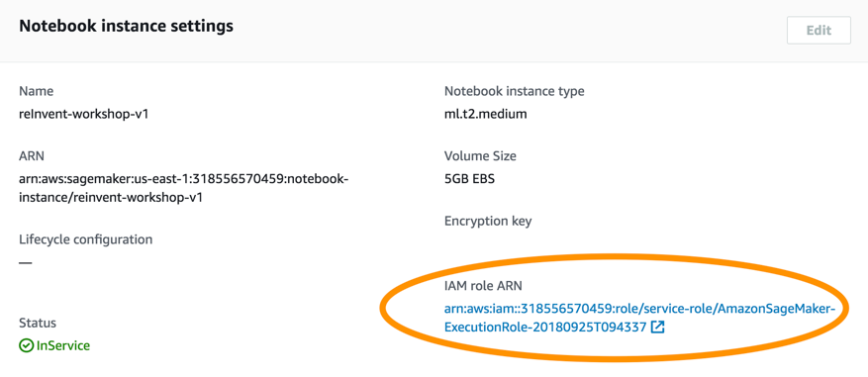
Task: Click the Notebook instance type label
Action: click(x=515, y=91)
